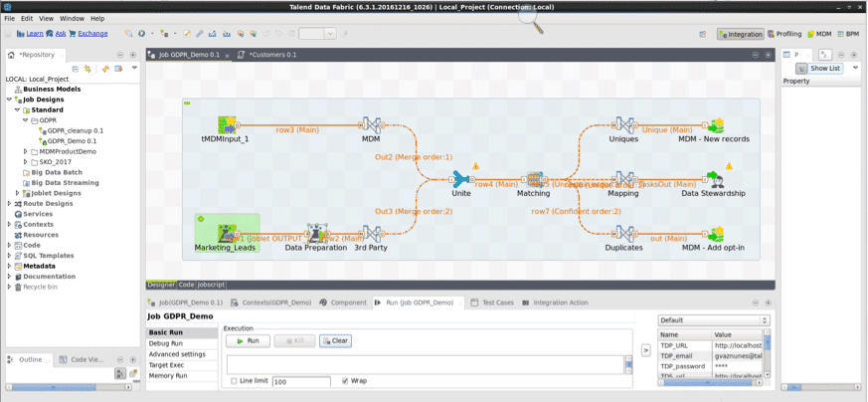868x402 pixels.
Task: Open the Run icon dropdown arrow
Action: (x=150, y=34)
